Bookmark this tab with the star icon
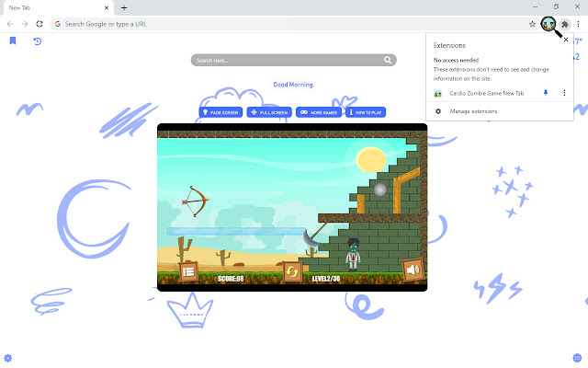 pos(532,24)
